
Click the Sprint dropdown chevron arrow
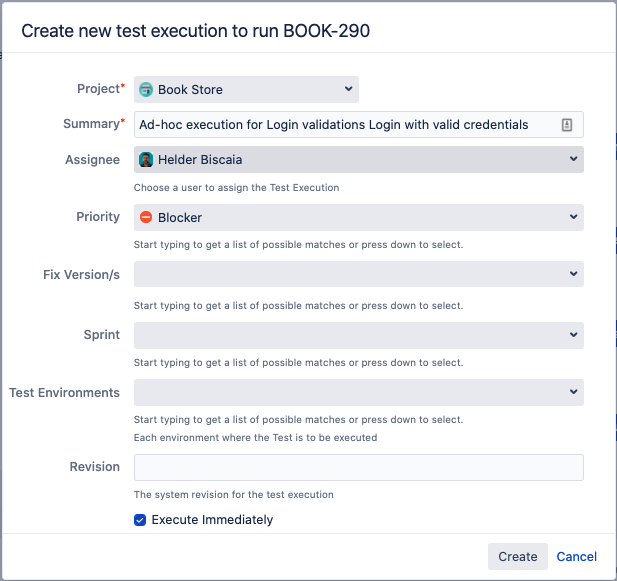(x=573, y=335)
